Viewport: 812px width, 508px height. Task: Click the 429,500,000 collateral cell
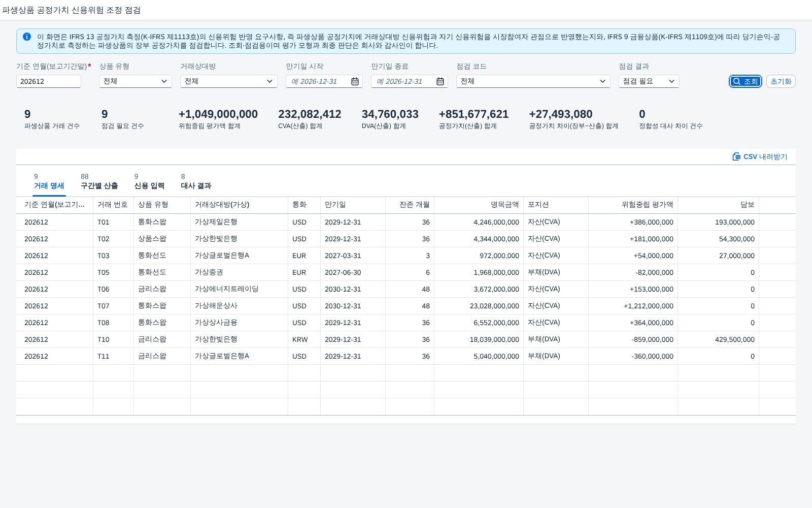point(718,339)
